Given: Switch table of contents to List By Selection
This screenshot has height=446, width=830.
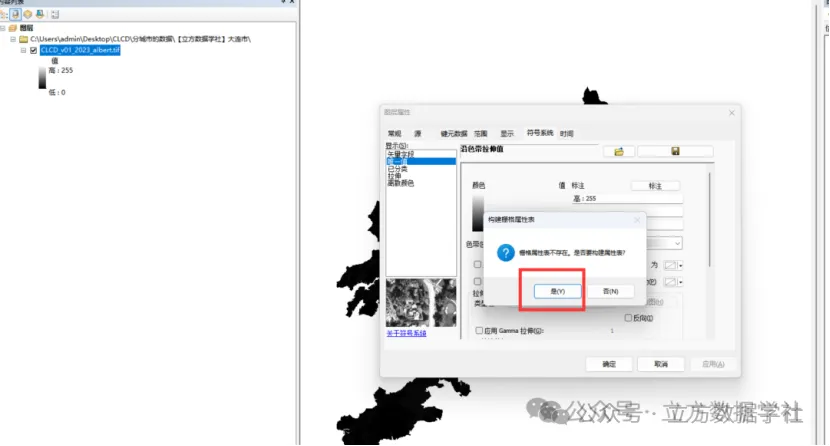Looking at the screenshot, I should click(x=40, y=14).
